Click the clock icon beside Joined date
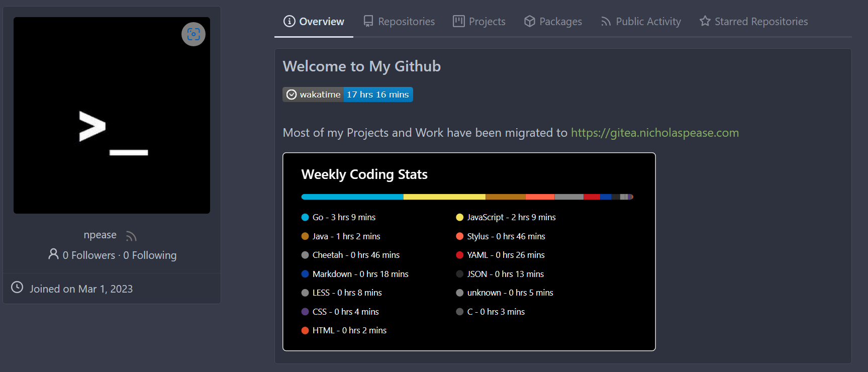 coord(17,288)
